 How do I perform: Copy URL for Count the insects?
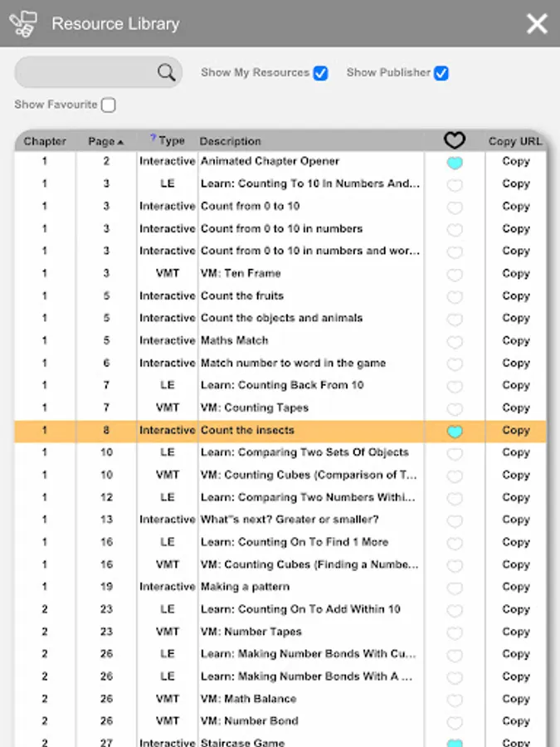[x=516, y=430]
